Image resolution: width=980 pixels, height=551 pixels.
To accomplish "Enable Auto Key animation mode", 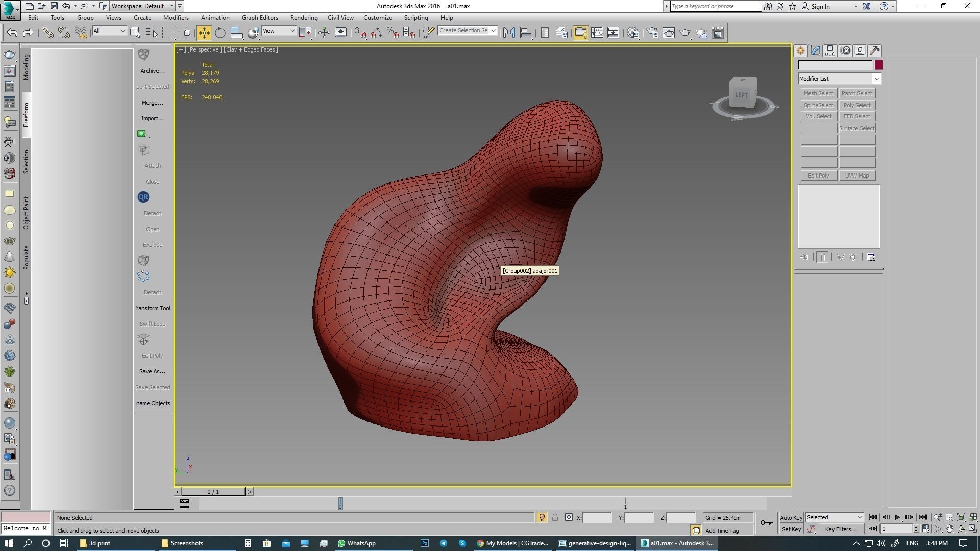I will (x=791, y=518).
